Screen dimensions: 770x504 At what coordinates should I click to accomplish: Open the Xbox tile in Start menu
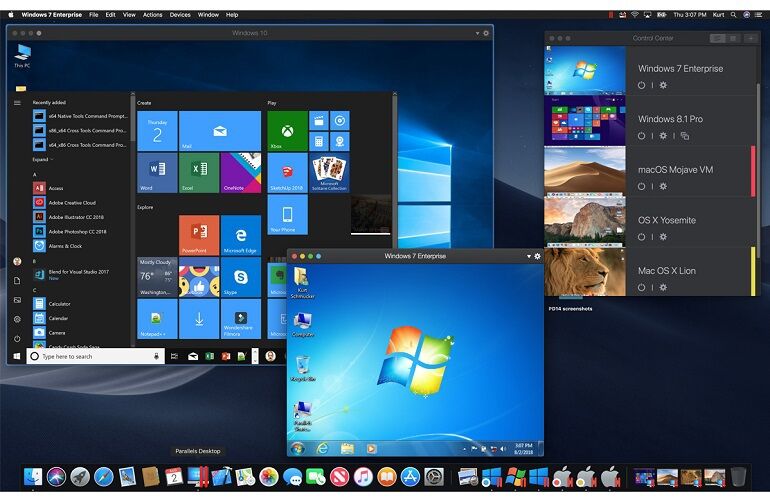pyautogui.click(x=287, y=131)
